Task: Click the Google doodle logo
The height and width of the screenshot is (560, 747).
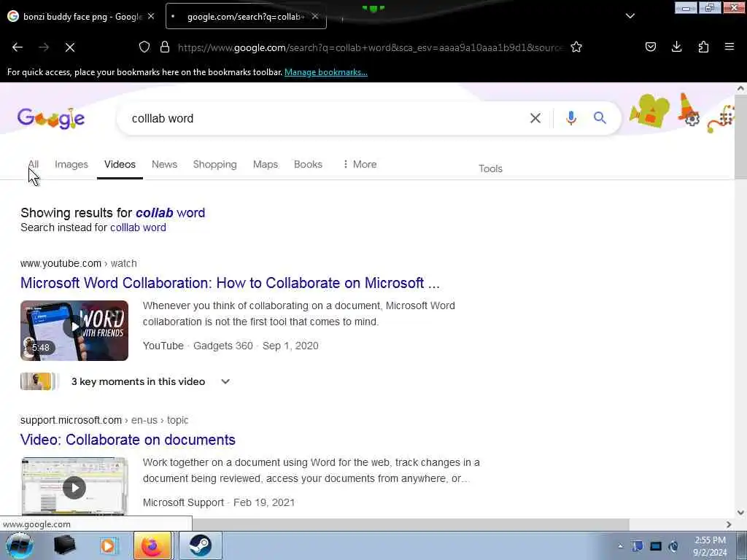Action: click(51, 118)
